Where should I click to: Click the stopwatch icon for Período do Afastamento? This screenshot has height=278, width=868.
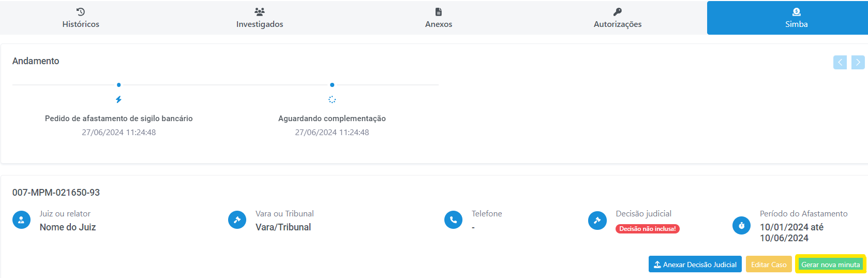click(741, 225)
